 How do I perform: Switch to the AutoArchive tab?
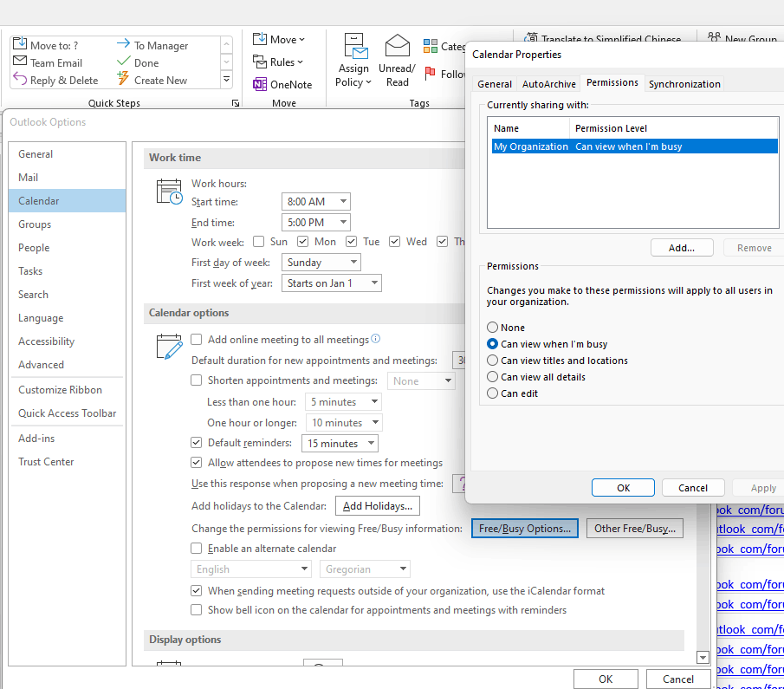coord(549,83)
